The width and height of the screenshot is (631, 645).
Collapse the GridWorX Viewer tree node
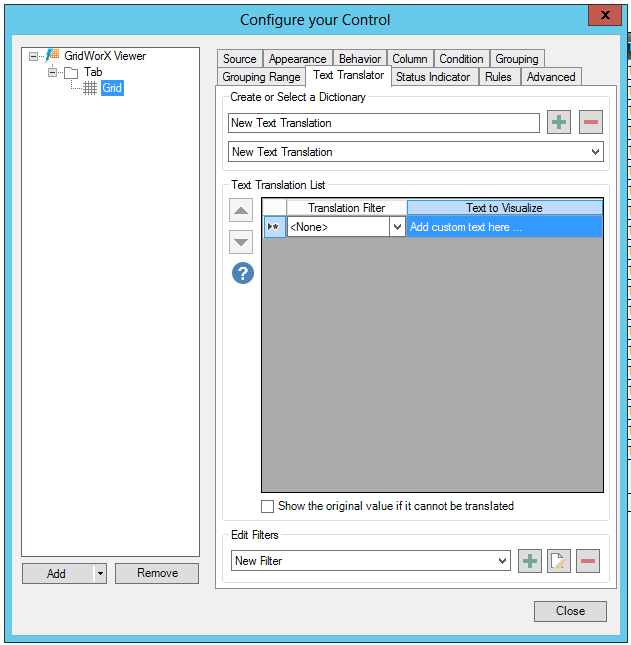[x=33, y=56]
